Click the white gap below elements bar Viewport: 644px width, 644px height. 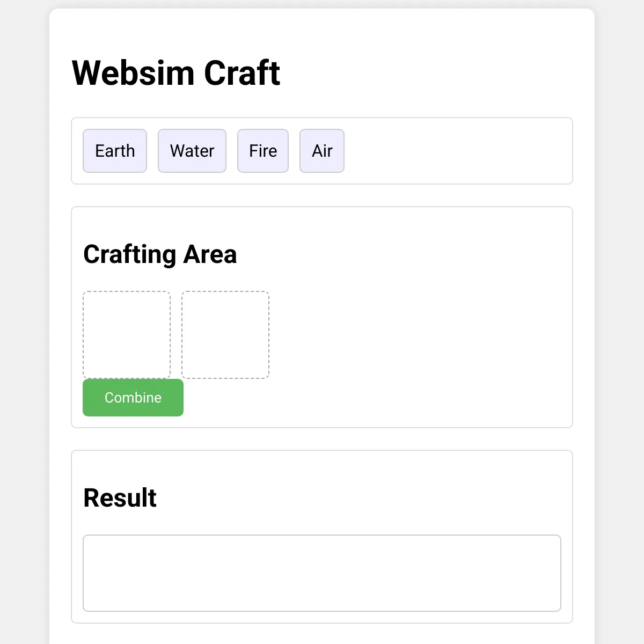click(x=322, y=195)
